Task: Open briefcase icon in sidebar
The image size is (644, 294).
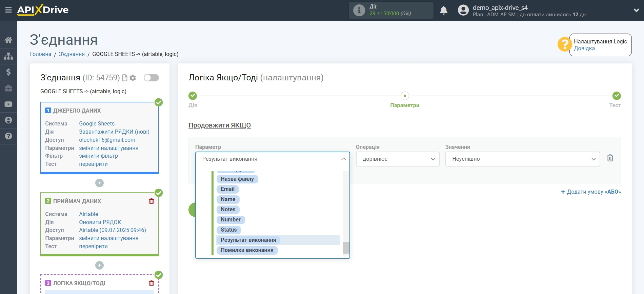Action: coord(8,88)
